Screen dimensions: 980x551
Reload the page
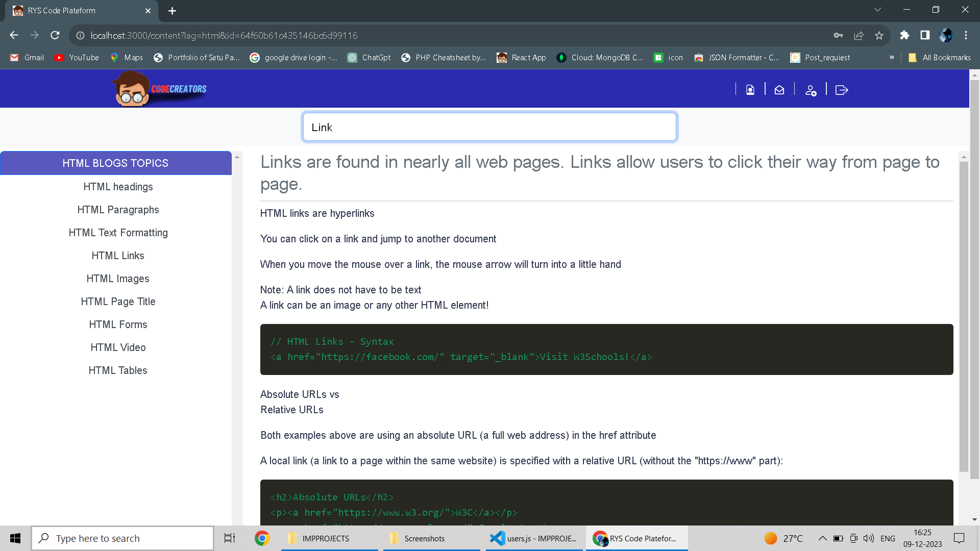(x=55, y=35)
